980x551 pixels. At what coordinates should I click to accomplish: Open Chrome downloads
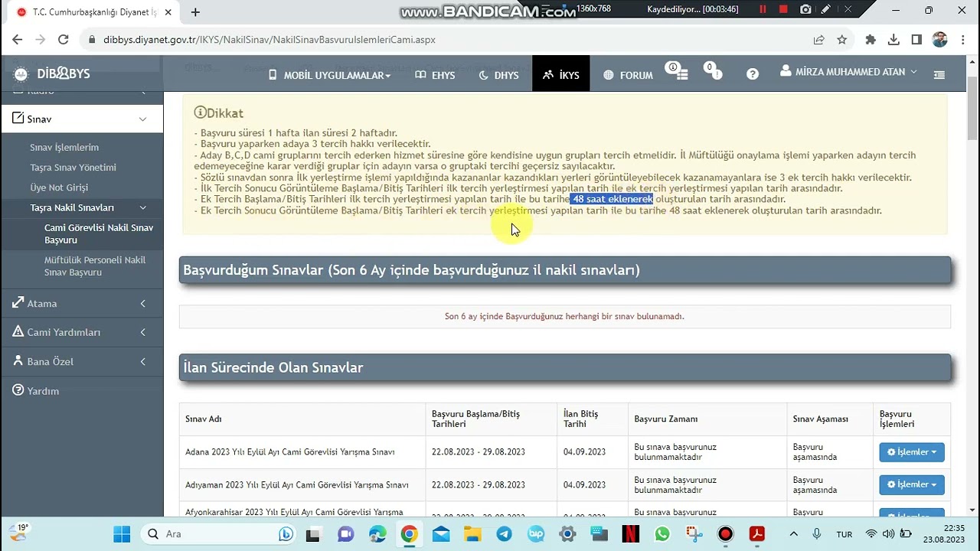point(893,40)
